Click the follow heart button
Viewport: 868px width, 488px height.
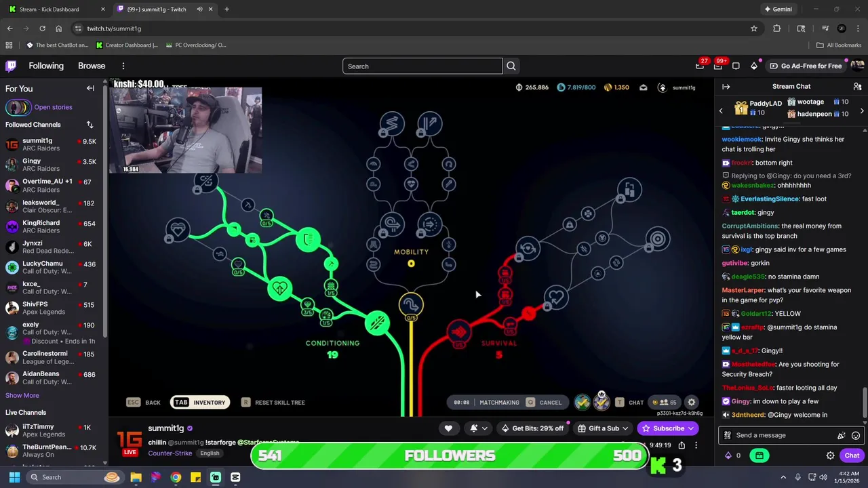coord(448,428)
